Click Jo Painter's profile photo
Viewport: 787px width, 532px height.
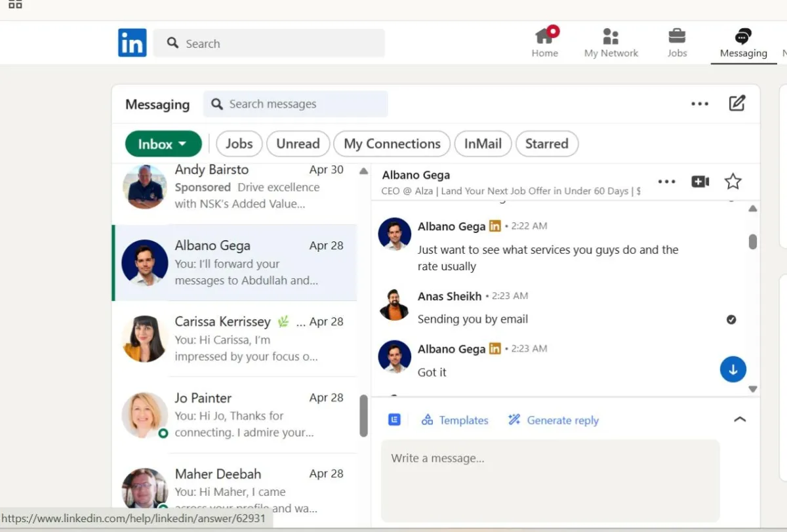coord(145,415)
